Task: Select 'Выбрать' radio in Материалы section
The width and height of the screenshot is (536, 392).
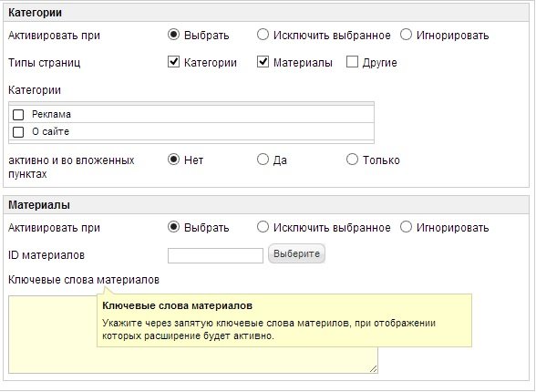Action: point(173,227)
